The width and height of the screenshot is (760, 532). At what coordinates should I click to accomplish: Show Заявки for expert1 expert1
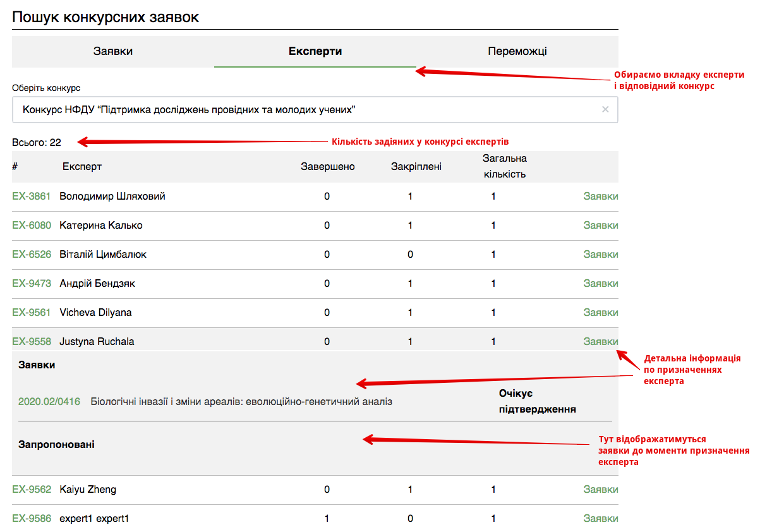[600, 519]
